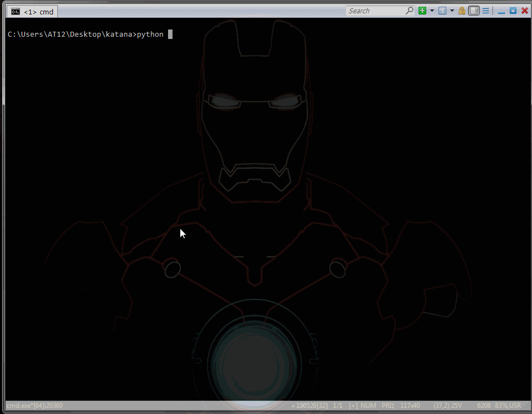Click the magnifier search icon
The image size is (532, 414).
410,11
